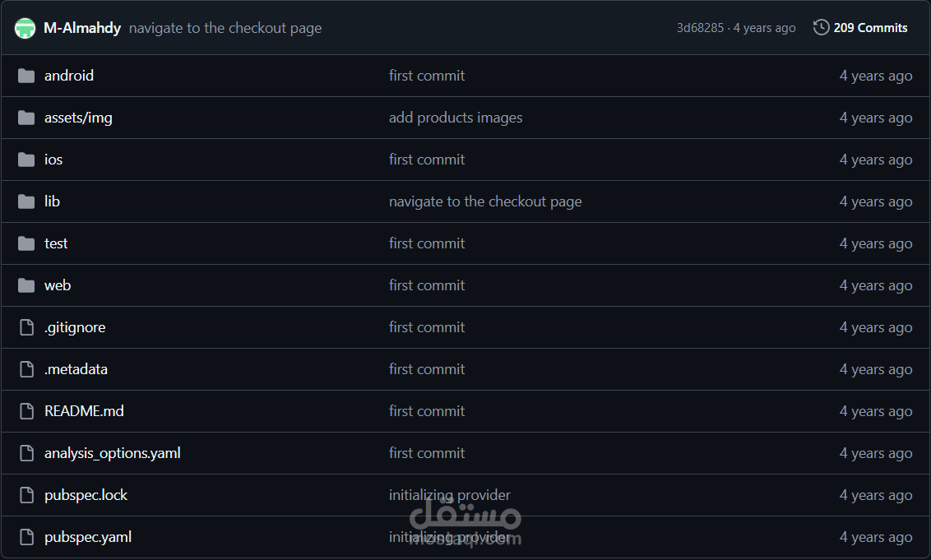Open the lib folder
This screenshot has height=560, width=931.
pyautogui.click(x=52, y=201)
